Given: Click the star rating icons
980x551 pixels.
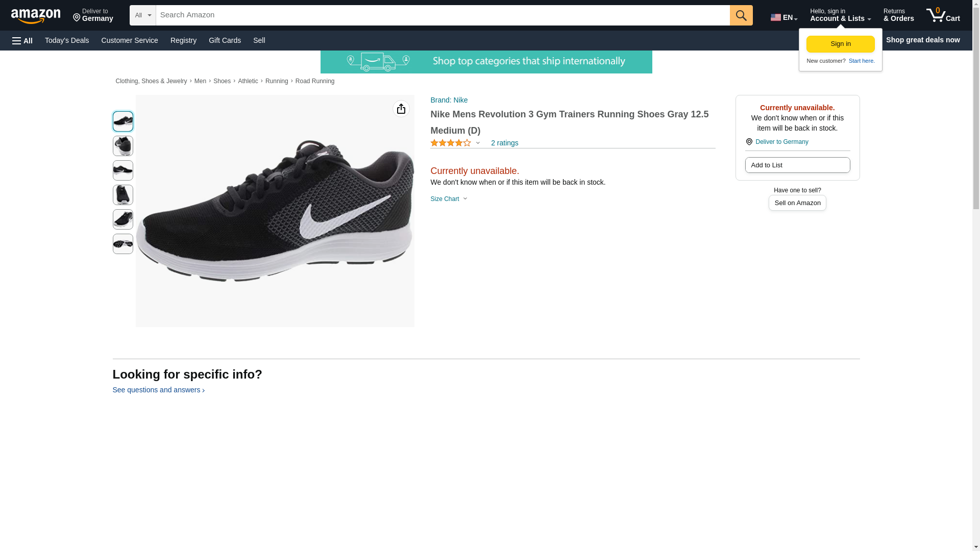Looking at the screenshot, I should [x=451, y=143].
